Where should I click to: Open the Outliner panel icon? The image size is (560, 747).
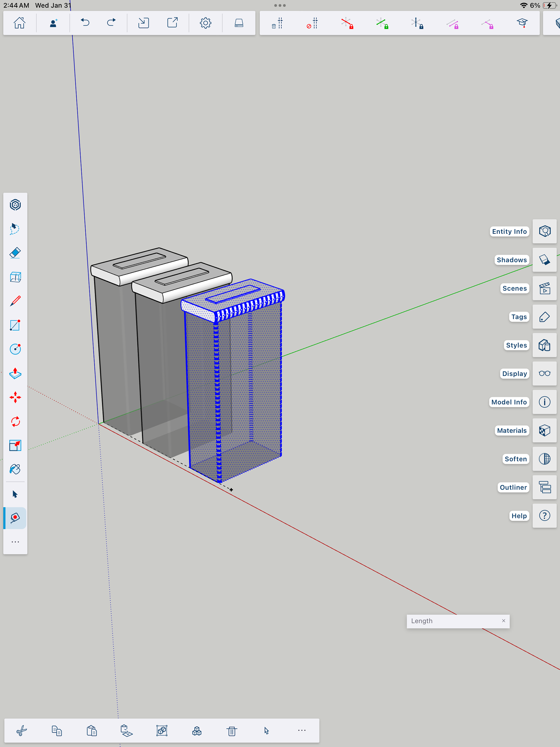(x=544, y=487)
